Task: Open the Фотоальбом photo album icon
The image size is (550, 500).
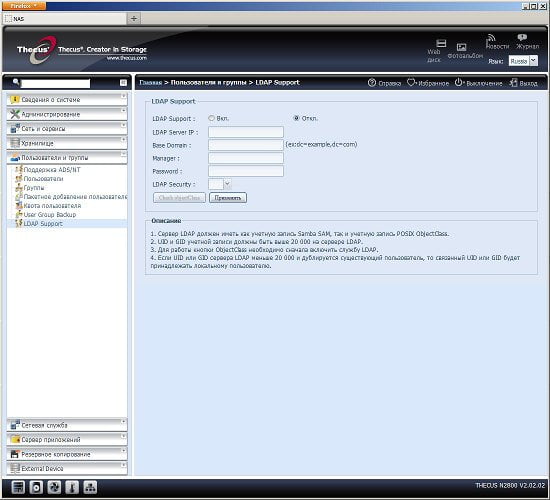Action: 462,47
